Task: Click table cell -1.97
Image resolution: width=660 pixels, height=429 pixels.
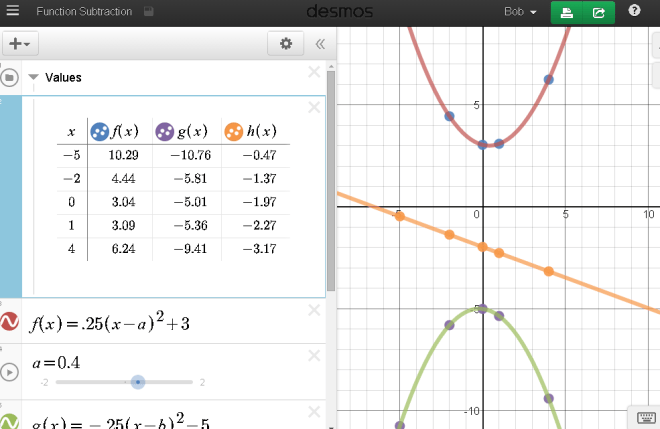Action: (259, 202)
